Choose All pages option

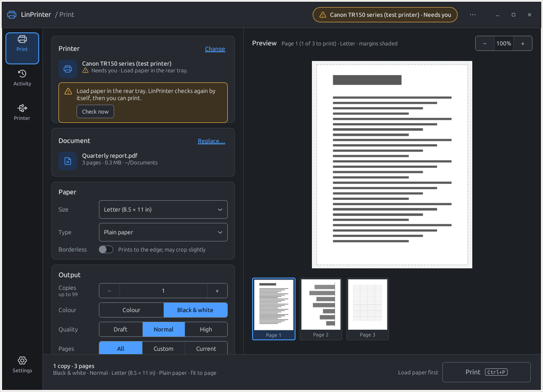click(120, 348)
